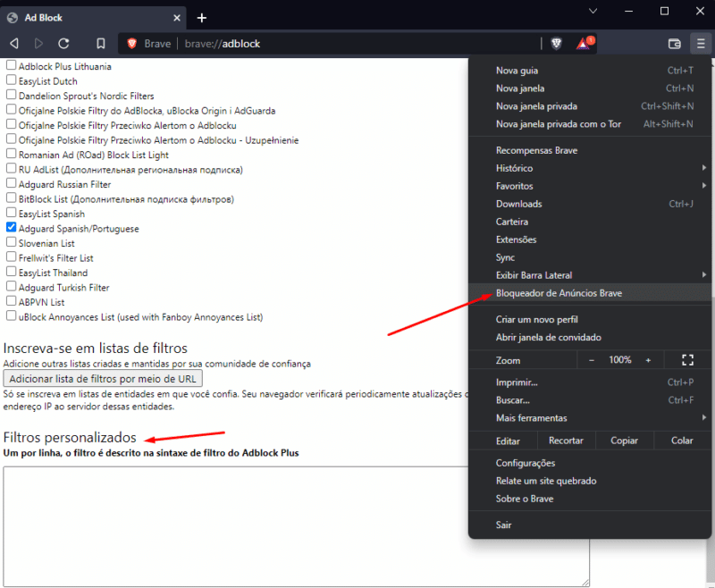
Task: Bookmark this page with the bookmark icon
Action: click(101, 43)
